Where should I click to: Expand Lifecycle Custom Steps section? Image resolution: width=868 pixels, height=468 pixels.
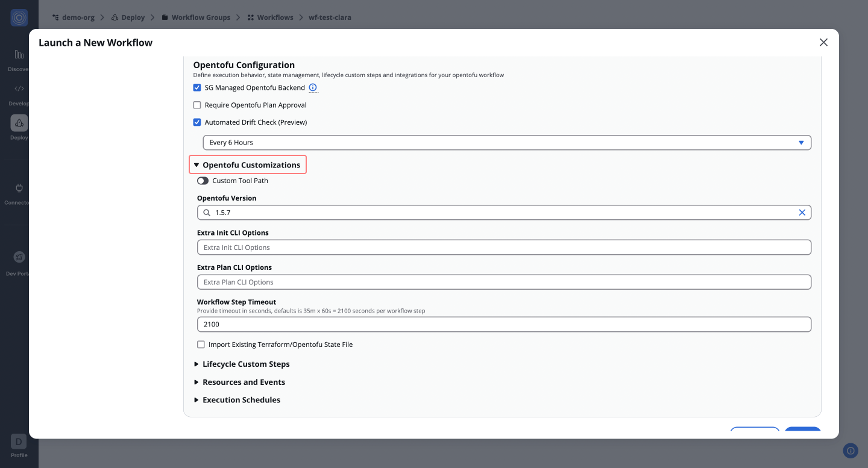[242, 364]
